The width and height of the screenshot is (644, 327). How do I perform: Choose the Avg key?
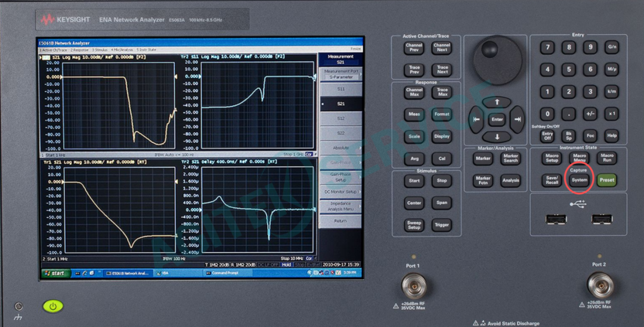(x=414, y=158)
